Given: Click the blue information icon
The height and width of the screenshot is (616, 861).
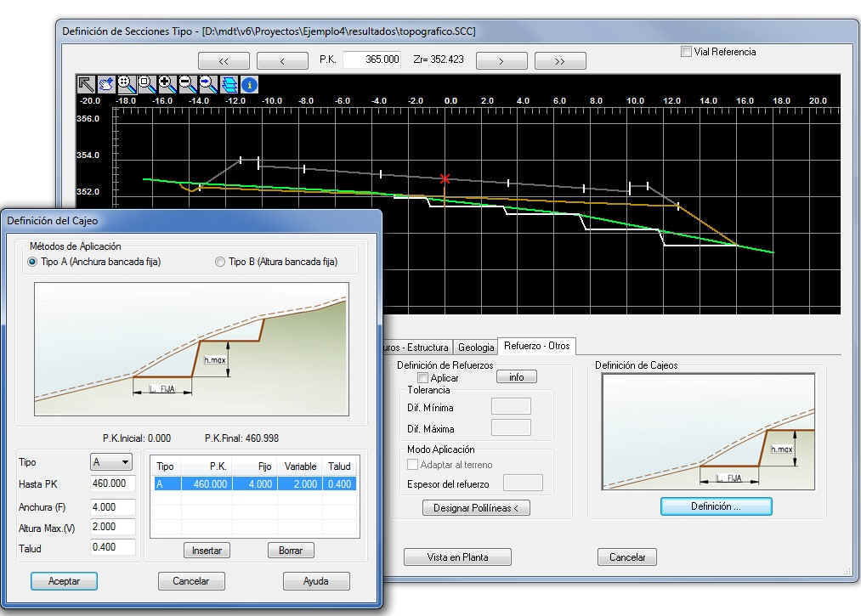Looking at the screenshot, I should (249, 84).
